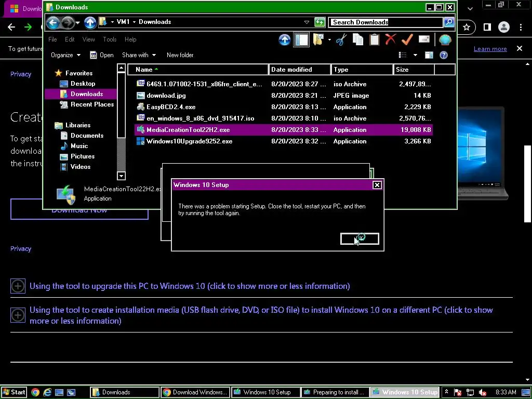Image resolution: width=532 pixels, height=399 pixels.
Task: Expand the Organize dropdown
Action: tap(65, 55)
